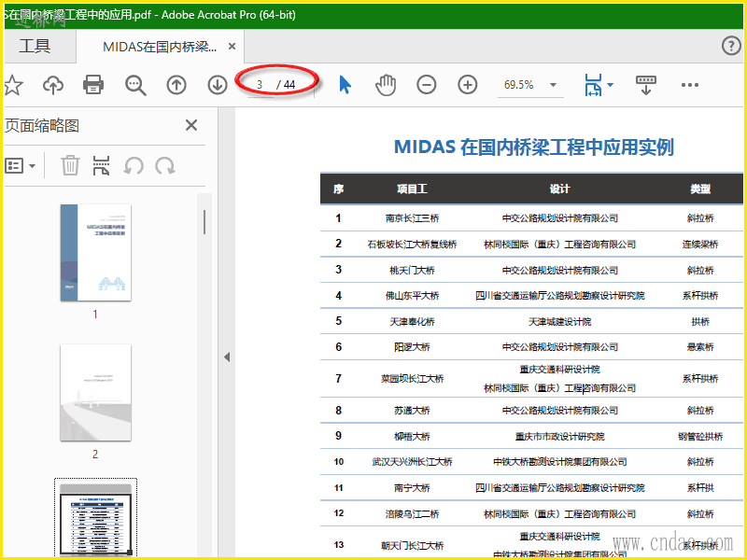Click the read mode keyboard icon
The width and height of the screenshot is (747, 560).
pos(646,85)
